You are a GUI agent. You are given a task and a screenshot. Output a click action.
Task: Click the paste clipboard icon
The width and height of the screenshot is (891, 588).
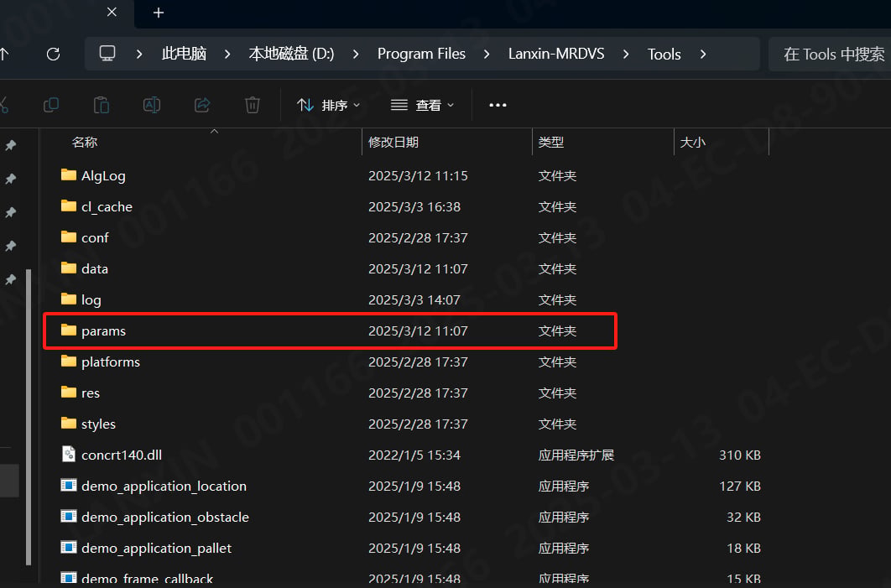102,105
